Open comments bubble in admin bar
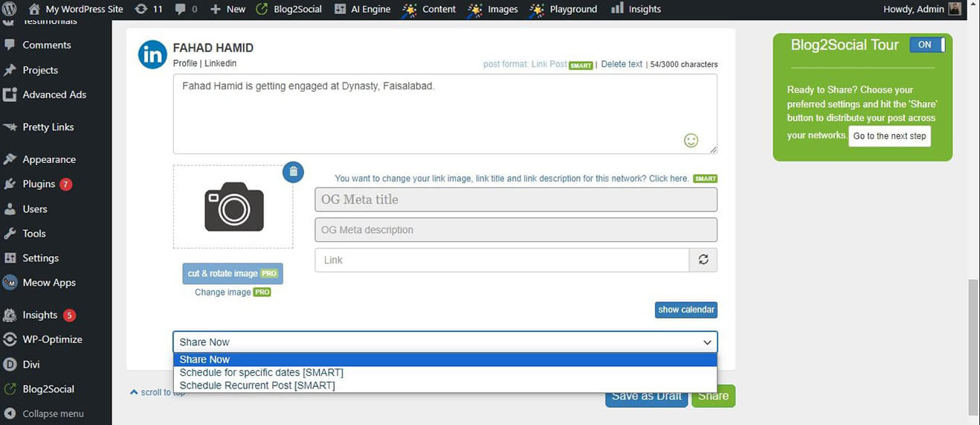The height and width of the screenshot is (425, 980). 186,9
